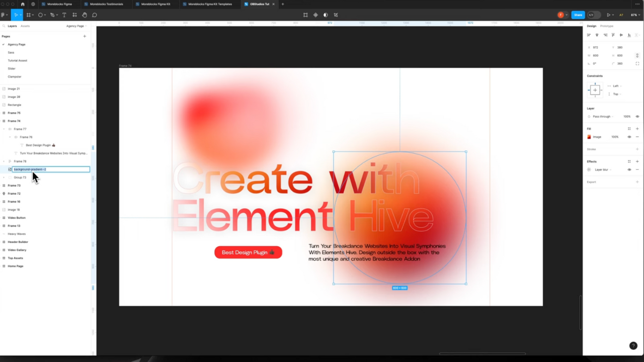Toggle layer visibility in Layer section
The image size is (644, 362).
point(637,117)
